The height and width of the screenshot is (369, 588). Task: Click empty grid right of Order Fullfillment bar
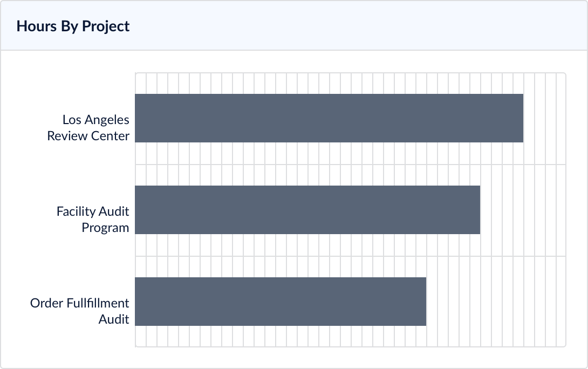coord(495,302)
